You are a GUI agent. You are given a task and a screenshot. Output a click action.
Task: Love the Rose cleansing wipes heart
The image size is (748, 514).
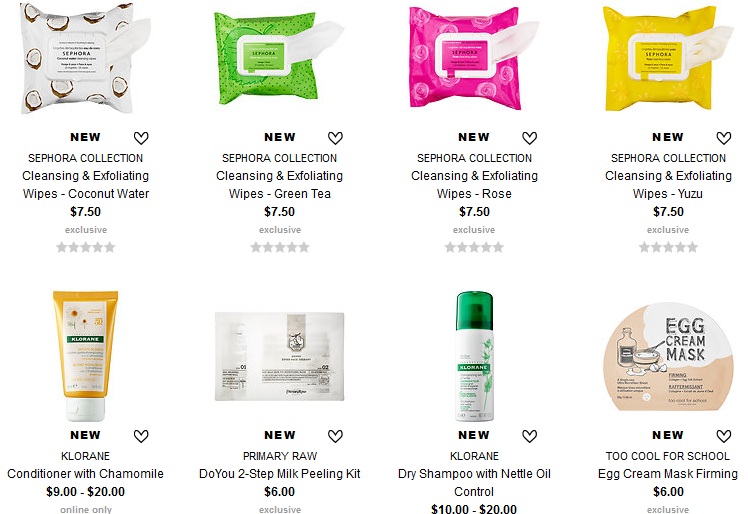[x=530, y=138]
